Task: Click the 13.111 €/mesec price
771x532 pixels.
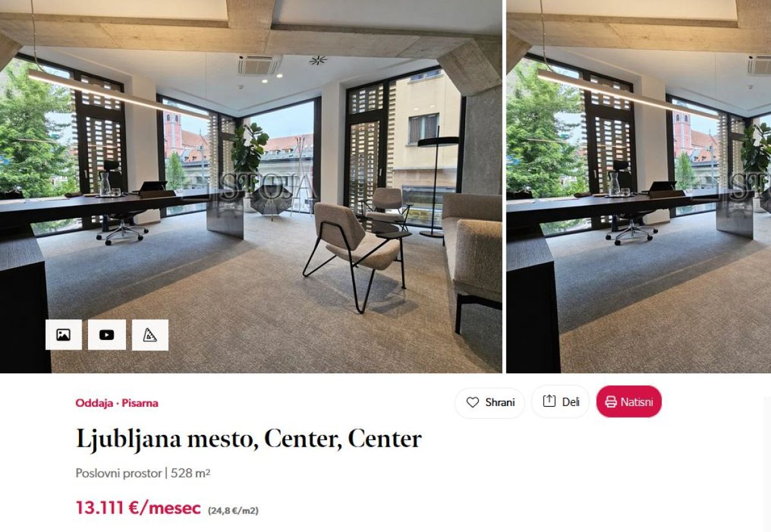Action: click(x=138, y=508)
